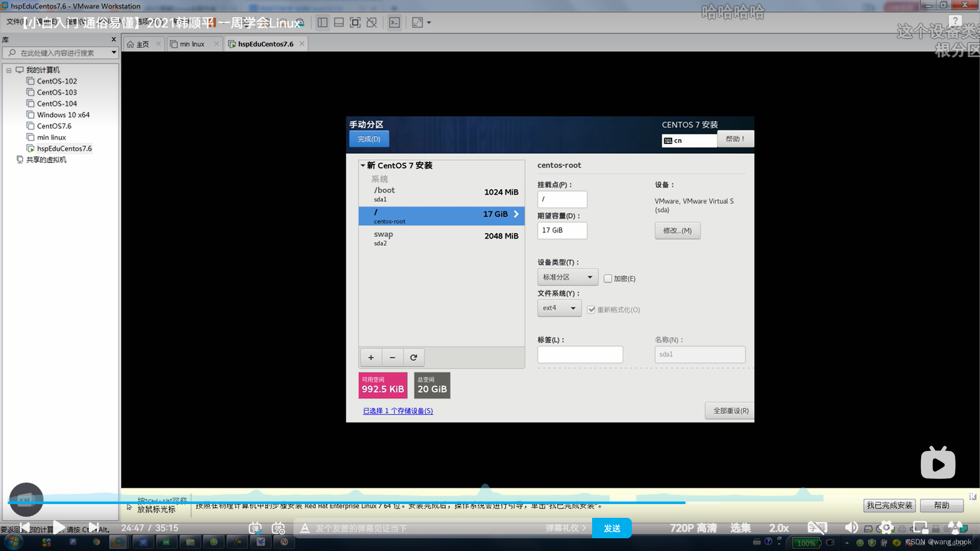The height and width of the screenshot is (551, 980).
Task: Click the 帮助 button in bottom hint bar
Action: click(x=942, y=505)
